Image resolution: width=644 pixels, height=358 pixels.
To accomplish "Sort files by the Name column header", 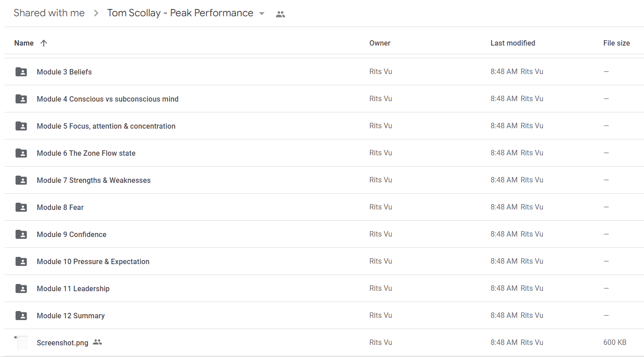I will click(24, 43).
